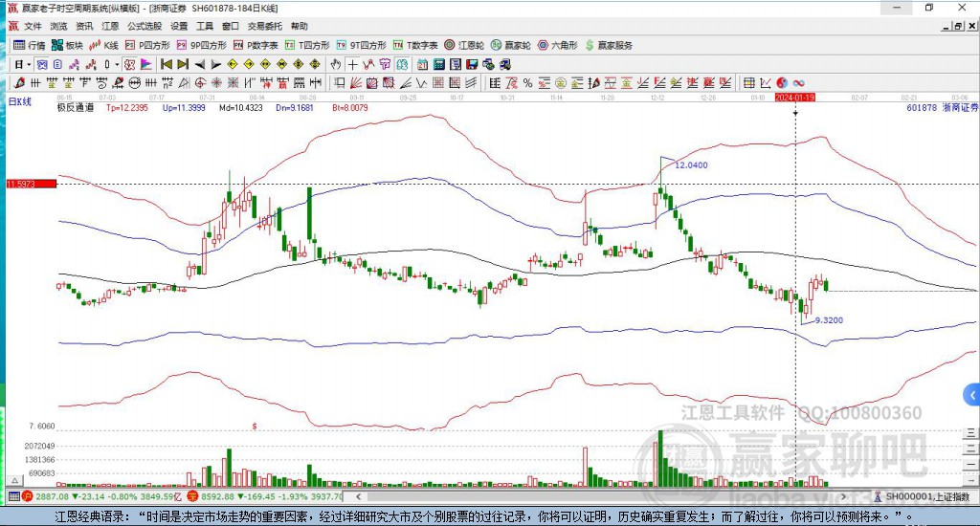Open the 帮助 menu
The height and width of the screenshot is (526, 980).
tap(300, 26)
